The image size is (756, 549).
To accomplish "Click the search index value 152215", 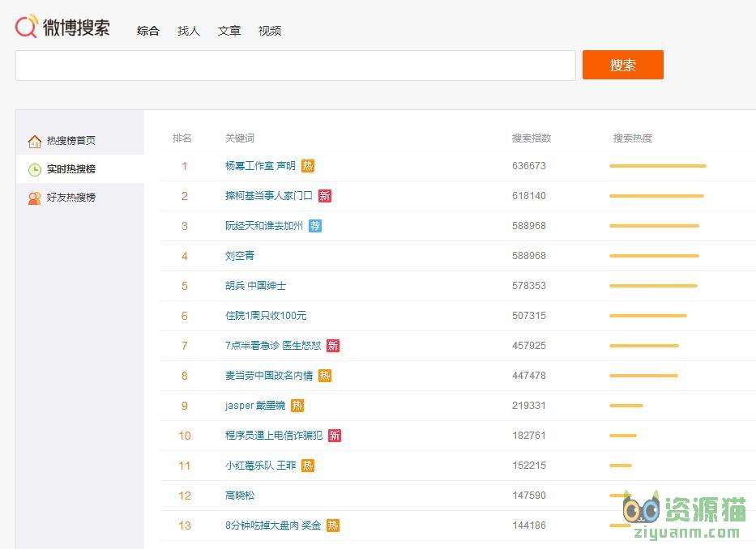I will (x=529, y=465).
